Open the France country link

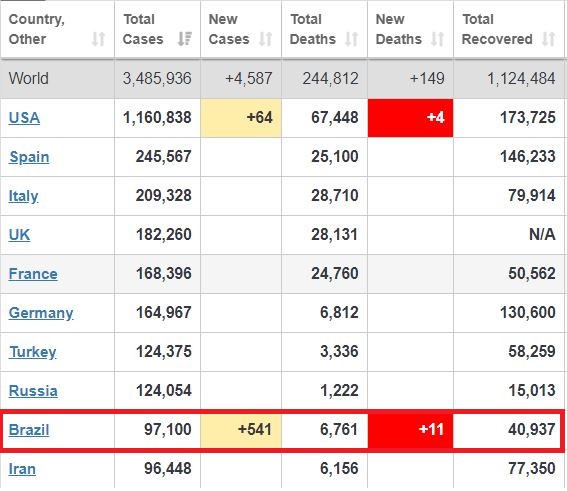(33, 274)
